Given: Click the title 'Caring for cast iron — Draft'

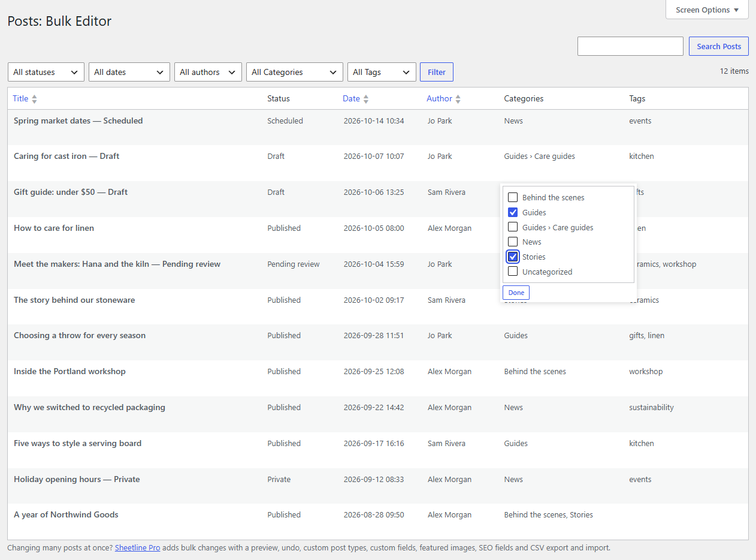Looking at the screenshot, I should click(x=66, y=156).
